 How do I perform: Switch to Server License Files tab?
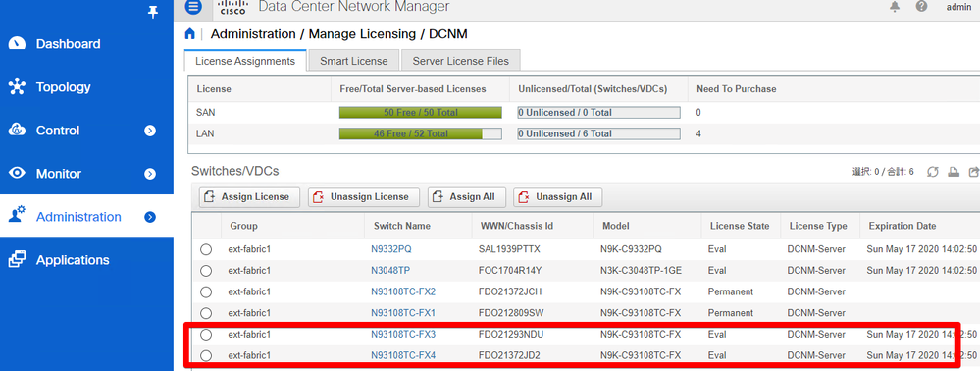pos(461,61)
